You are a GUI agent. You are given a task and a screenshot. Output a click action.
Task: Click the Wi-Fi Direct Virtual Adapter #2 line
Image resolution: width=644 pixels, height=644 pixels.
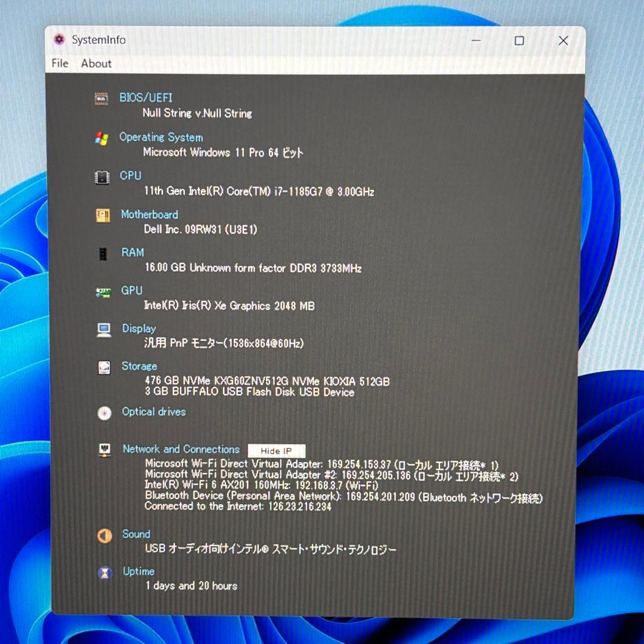332,476
